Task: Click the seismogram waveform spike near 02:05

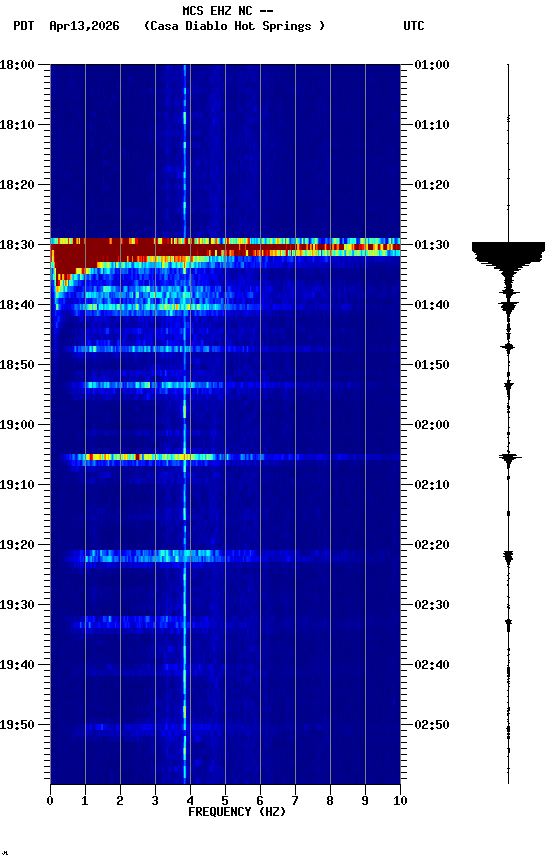Action: click(x=509, y=457)
